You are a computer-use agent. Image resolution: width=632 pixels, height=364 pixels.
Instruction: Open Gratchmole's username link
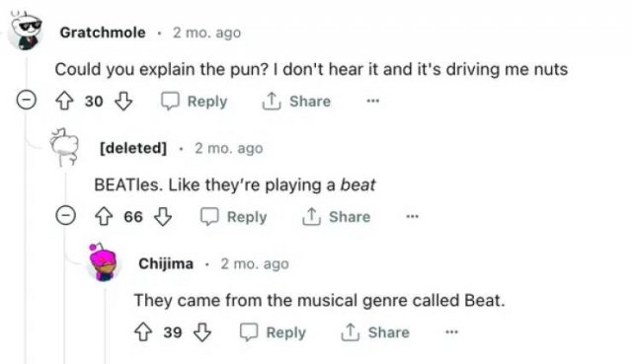tap(103, 33)
